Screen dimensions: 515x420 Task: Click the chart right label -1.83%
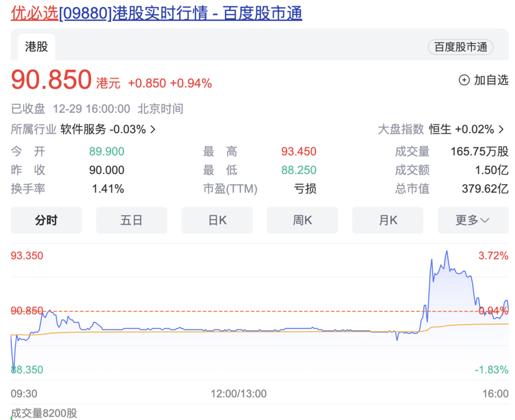click(492, 370)
